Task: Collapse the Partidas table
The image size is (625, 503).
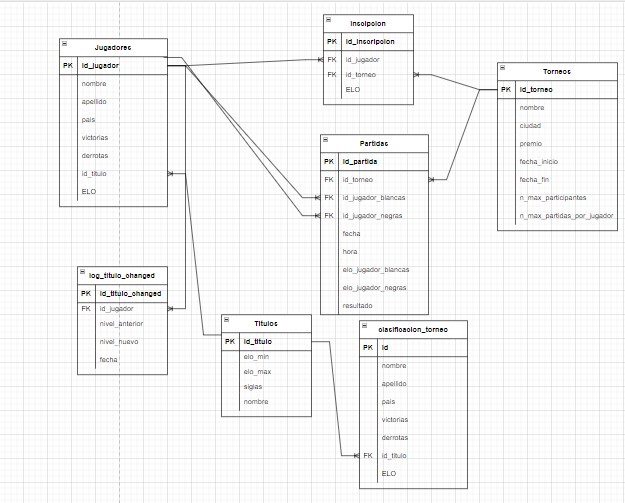Action: 326,142
